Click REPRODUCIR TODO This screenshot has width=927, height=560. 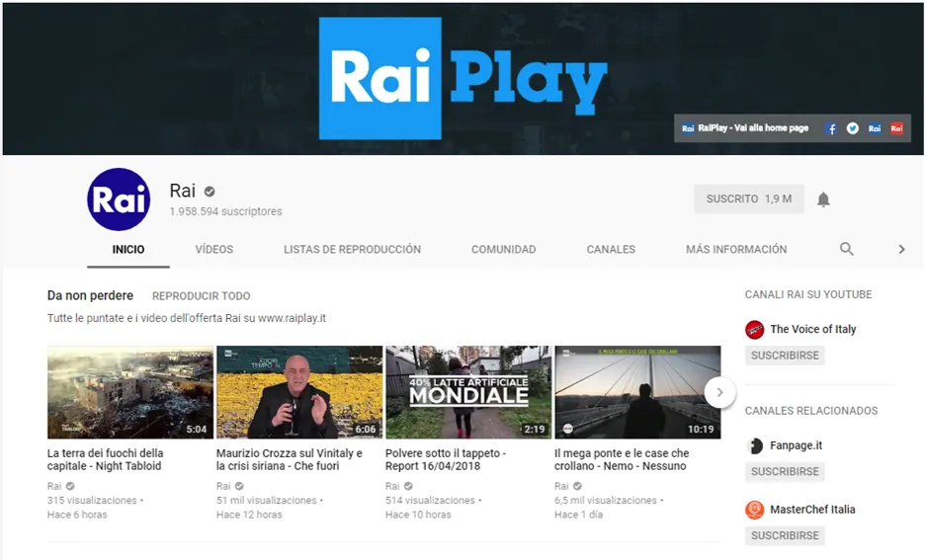[x=201, y=296]
